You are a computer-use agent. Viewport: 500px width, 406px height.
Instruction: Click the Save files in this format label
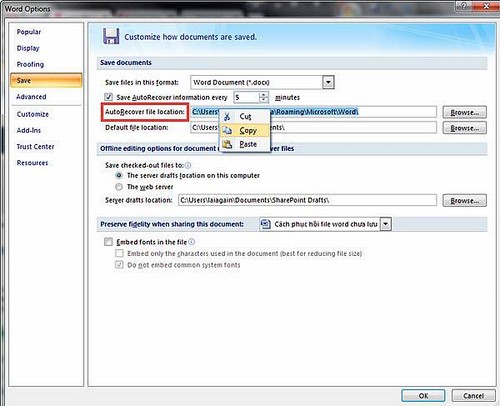[x=142, y=82]
